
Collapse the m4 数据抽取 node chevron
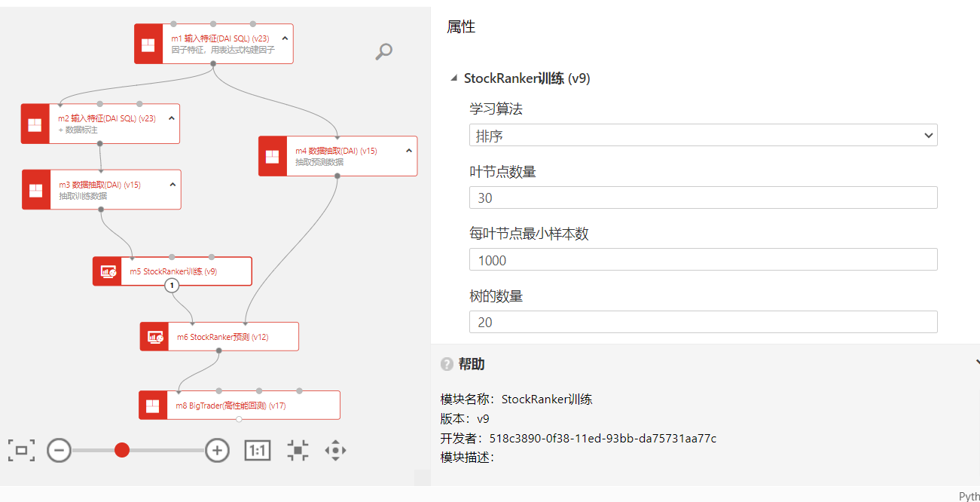point(409,150)
